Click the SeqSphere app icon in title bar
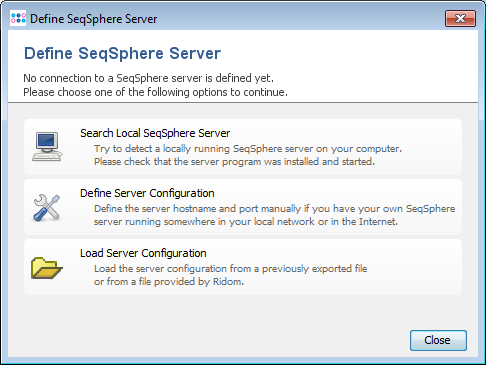The image size is (486, 365). 18,18
